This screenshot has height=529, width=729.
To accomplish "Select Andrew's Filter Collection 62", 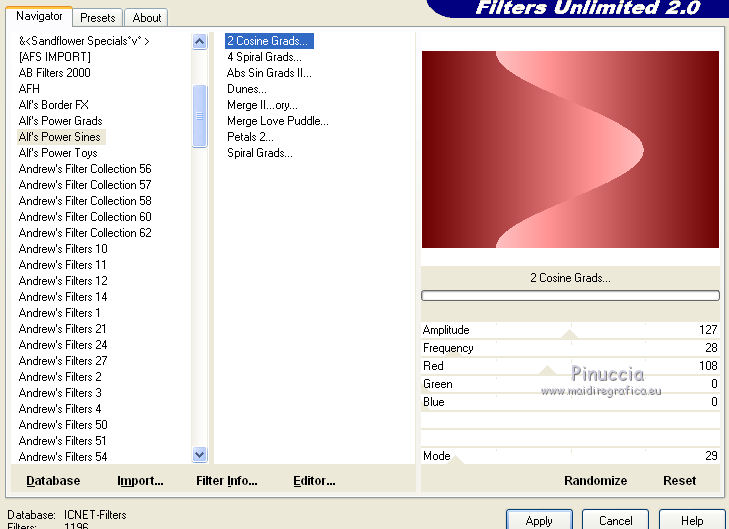I will 85,233.
